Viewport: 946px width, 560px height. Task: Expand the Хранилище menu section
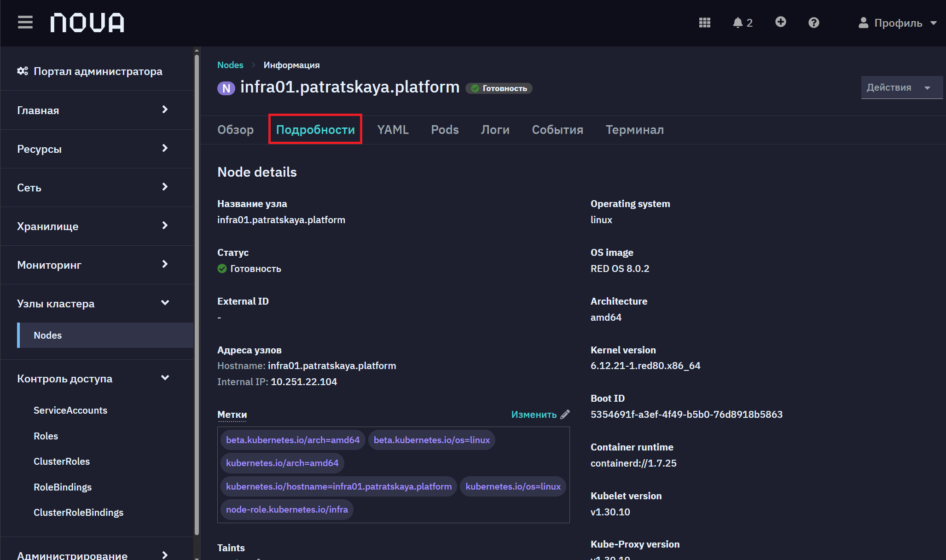pos(97,226)
